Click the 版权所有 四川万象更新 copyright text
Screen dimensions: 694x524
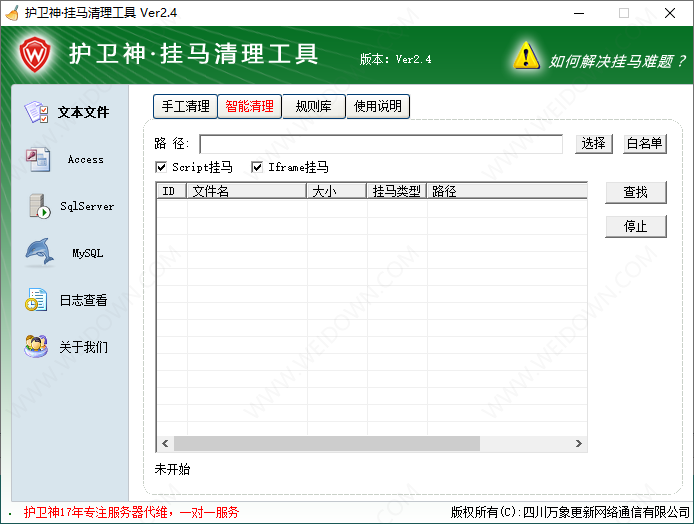pos(570,512)
